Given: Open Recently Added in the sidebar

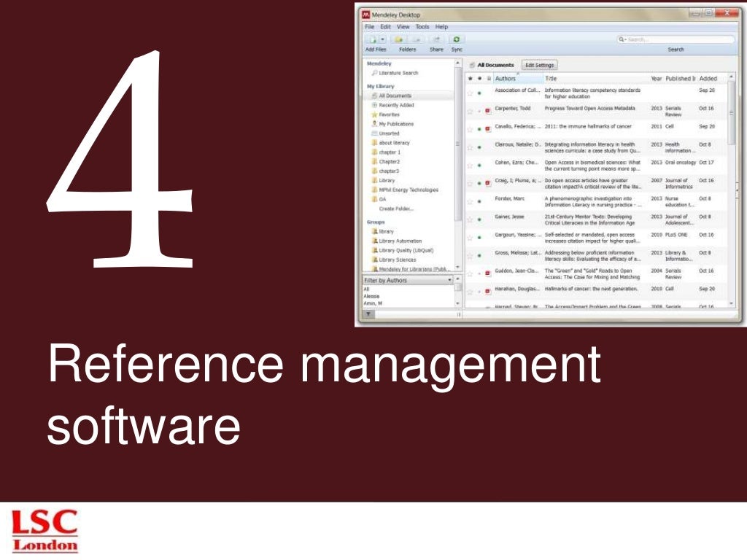Looking at the screenshot, I should point(396,105).
